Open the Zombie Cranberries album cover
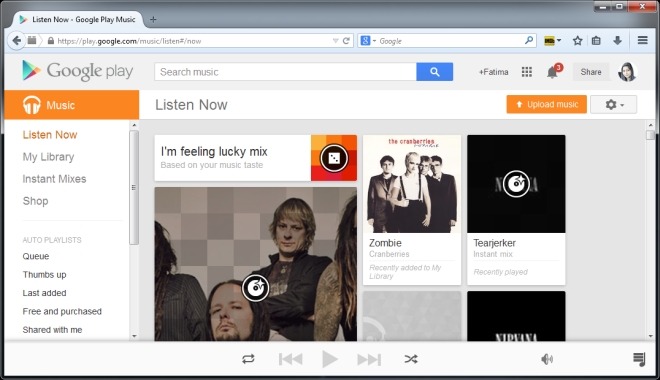Screen dimensions: 660x380 [412, 184]
